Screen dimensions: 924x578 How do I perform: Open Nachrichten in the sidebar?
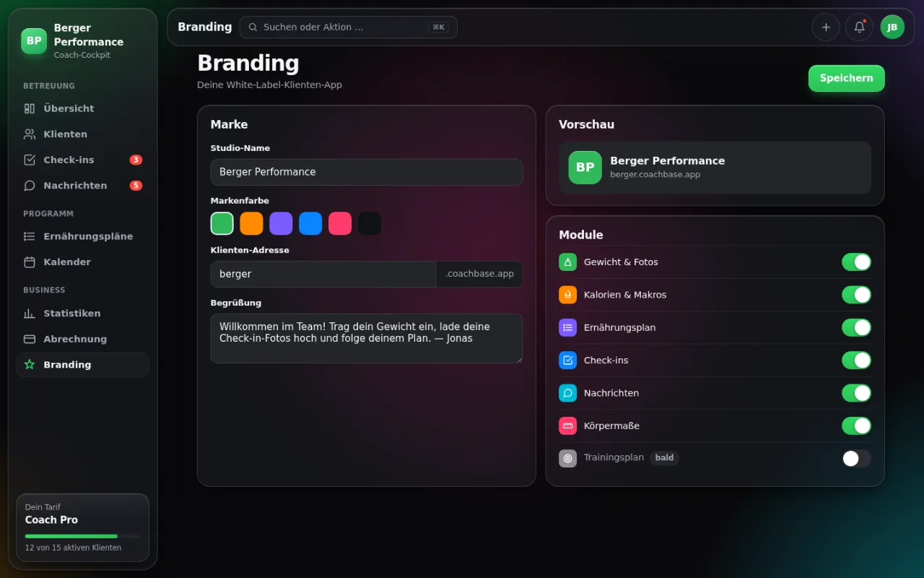(82, 186)
